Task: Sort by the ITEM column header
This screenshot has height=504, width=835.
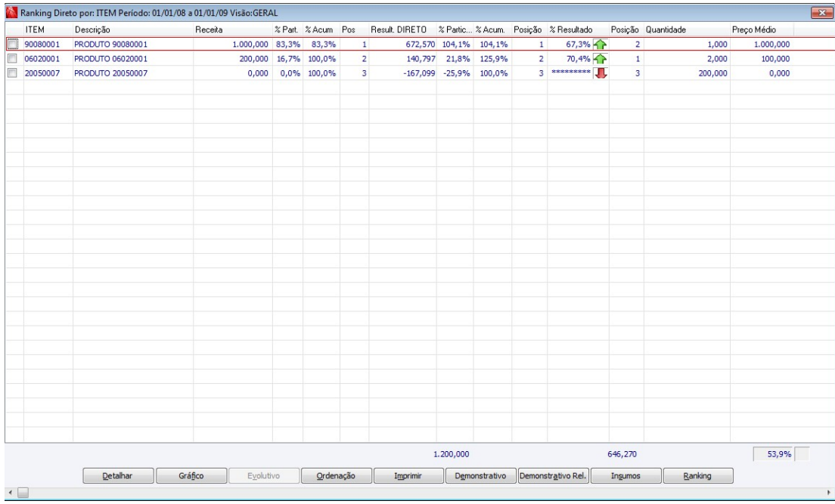Action: pyautogui.click(x=48, y=29)
